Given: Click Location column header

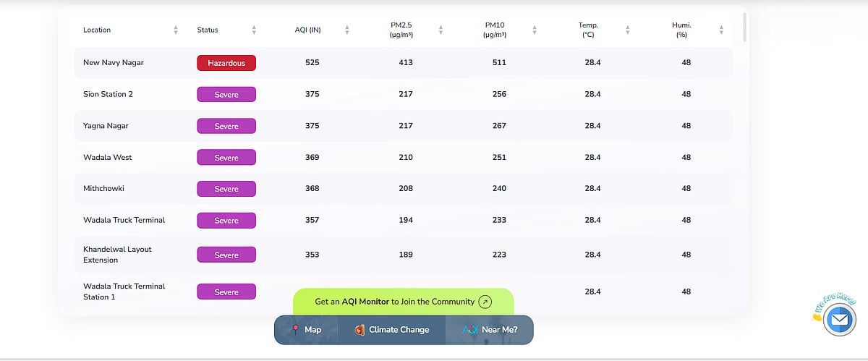Looking at the screenshot, I should point(97,30).
